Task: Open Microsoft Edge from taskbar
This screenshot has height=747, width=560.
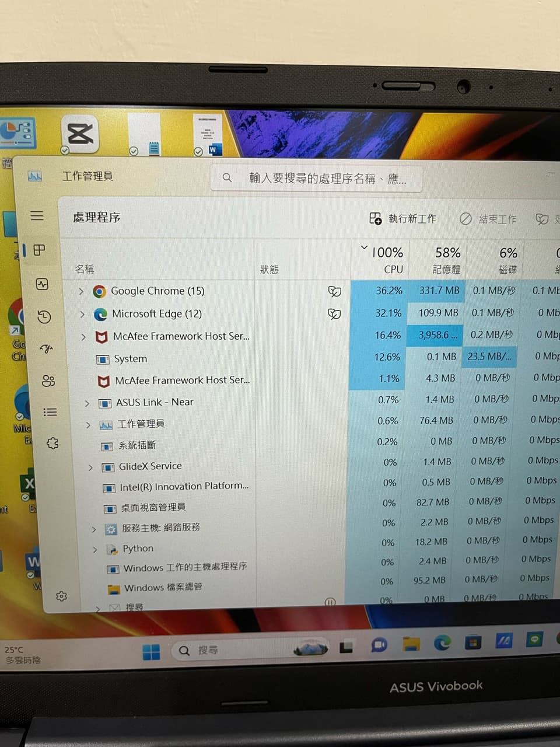Action: click(x=442, y=643)
